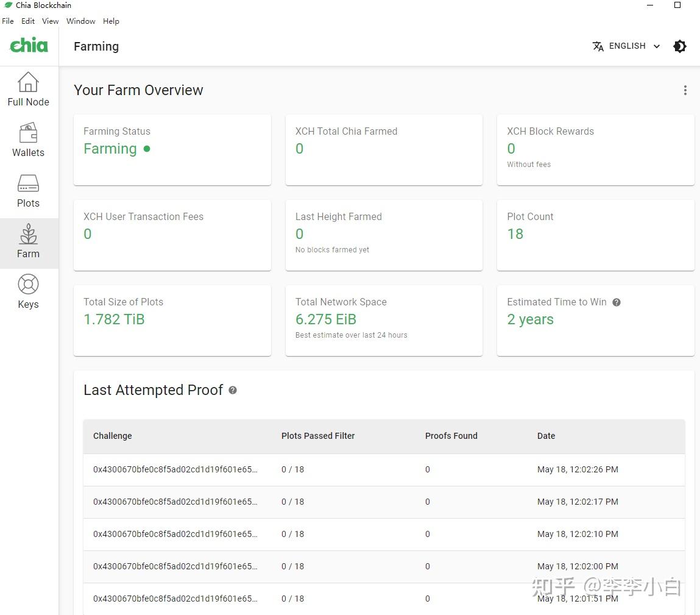The image size is (700, 615).
Task: Select the Farm sidebar icon
Action: (28, 235)
